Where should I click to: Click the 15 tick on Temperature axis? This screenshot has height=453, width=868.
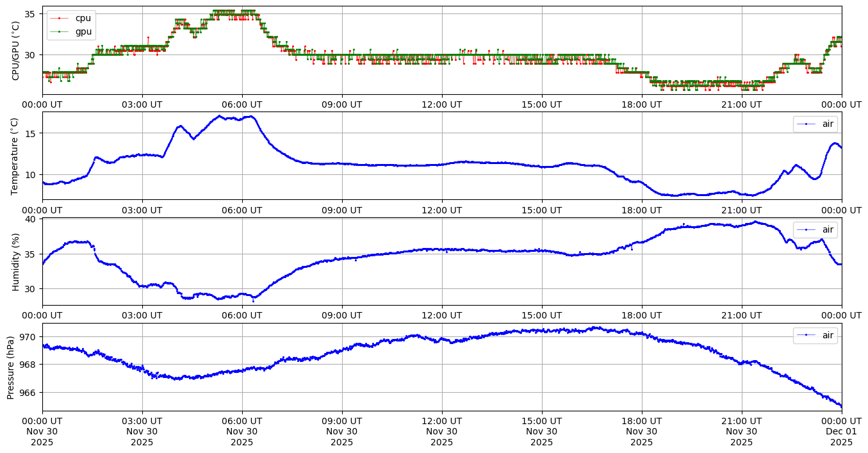31,133
